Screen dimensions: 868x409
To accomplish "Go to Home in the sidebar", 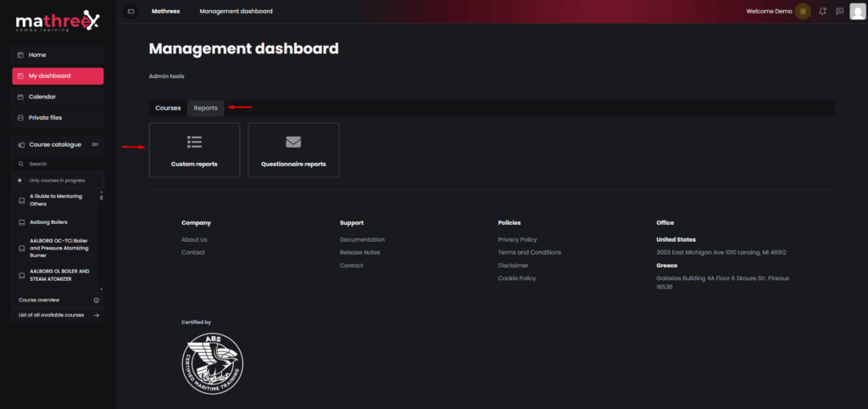I will pyautogui.click(x=58, y=55).
